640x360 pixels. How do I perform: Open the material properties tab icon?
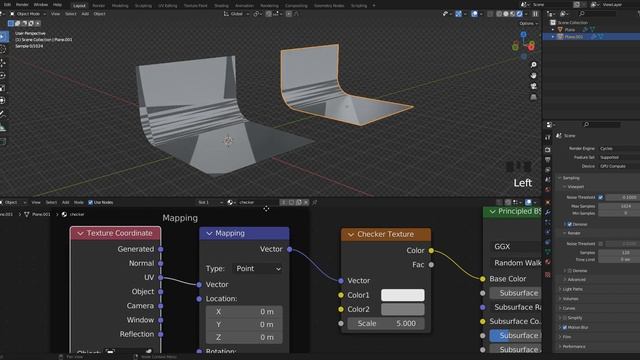548,262
